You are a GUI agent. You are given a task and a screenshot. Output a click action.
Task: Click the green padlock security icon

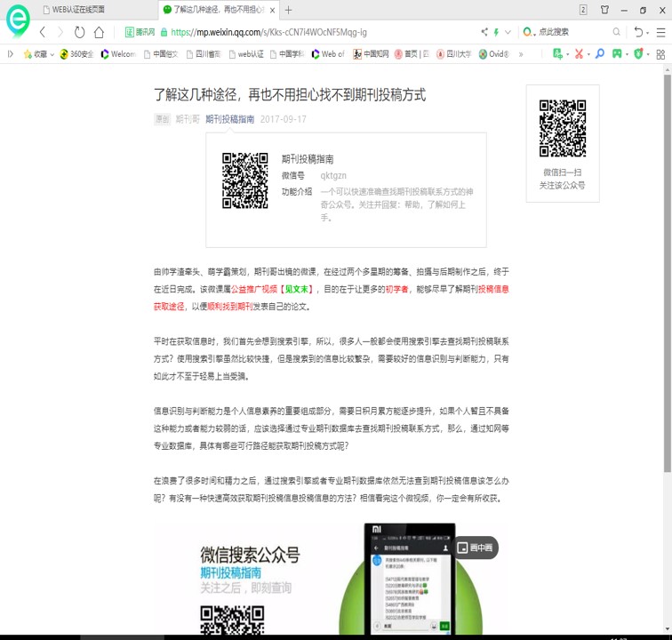[x=164, y=32]
